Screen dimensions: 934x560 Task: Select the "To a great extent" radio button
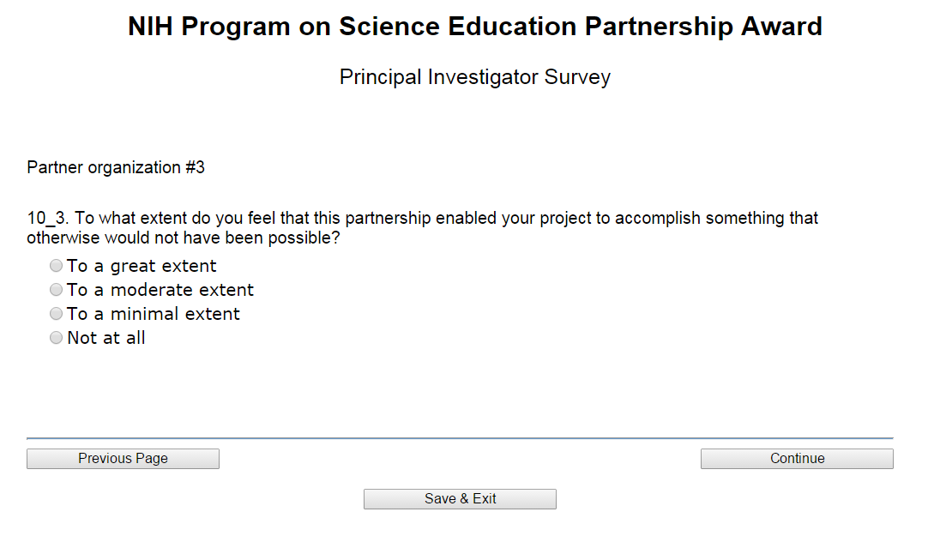[x=57, y=266]
